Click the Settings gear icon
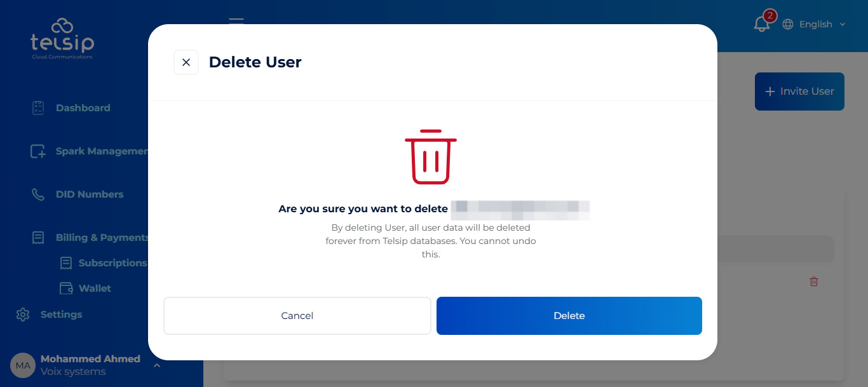This screenshot has width=868, height=387. click(x=23, y=315)
